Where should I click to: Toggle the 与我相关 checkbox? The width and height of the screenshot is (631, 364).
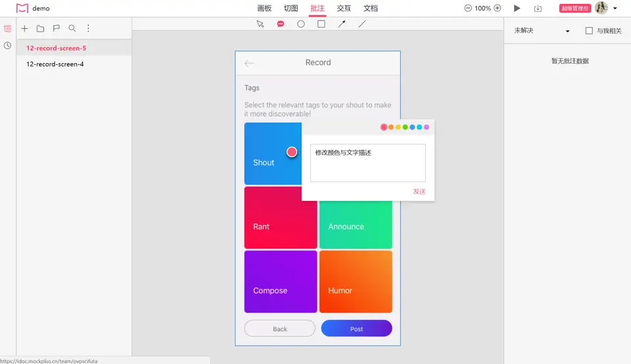tap(589, 31)
